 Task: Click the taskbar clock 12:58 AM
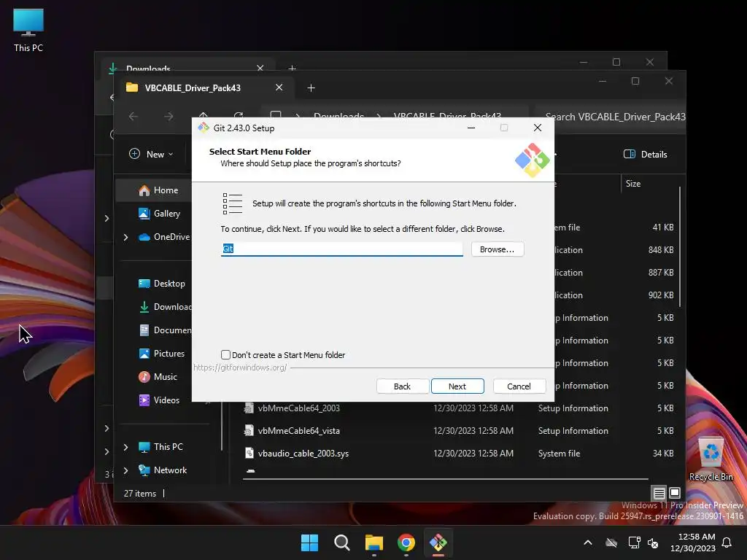coord(693,542)
